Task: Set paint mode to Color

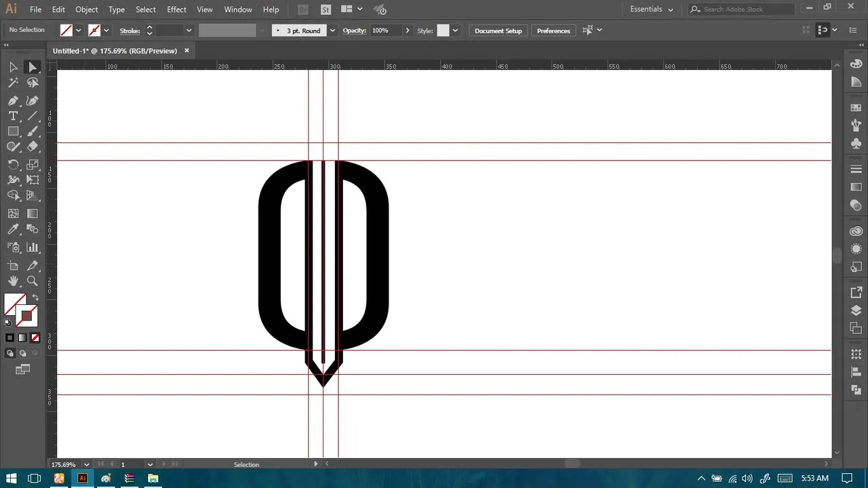Action: coord(9,338)
